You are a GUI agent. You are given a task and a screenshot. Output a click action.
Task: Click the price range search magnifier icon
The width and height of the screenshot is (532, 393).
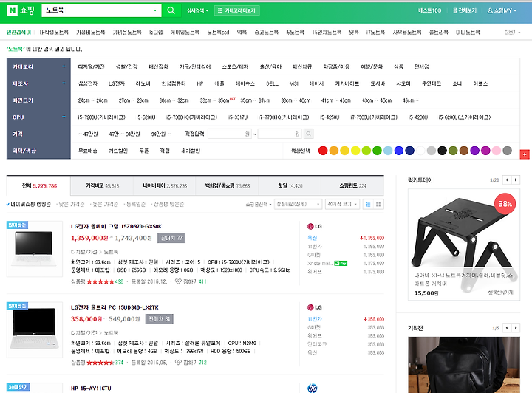pos(308,134)
